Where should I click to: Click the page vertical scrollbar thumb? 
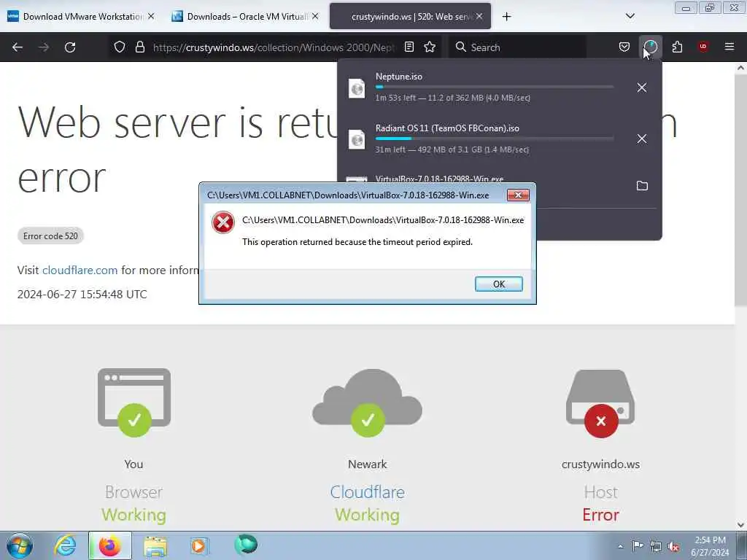coord(740,190)
